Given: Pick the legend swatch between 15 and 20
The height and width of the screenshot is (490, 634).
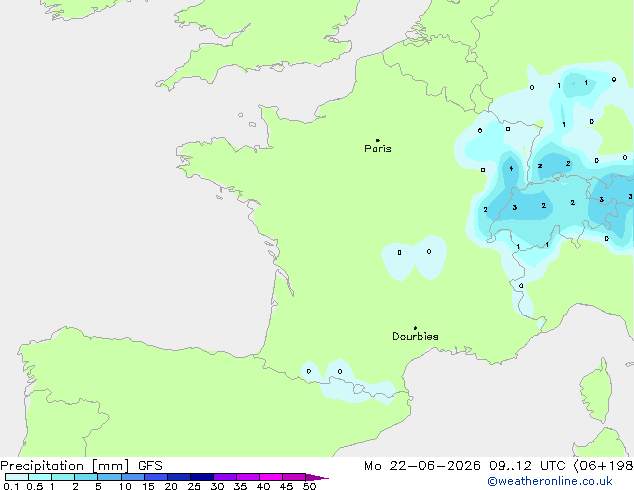Looking at the screenshot, I should coord(156,477).
